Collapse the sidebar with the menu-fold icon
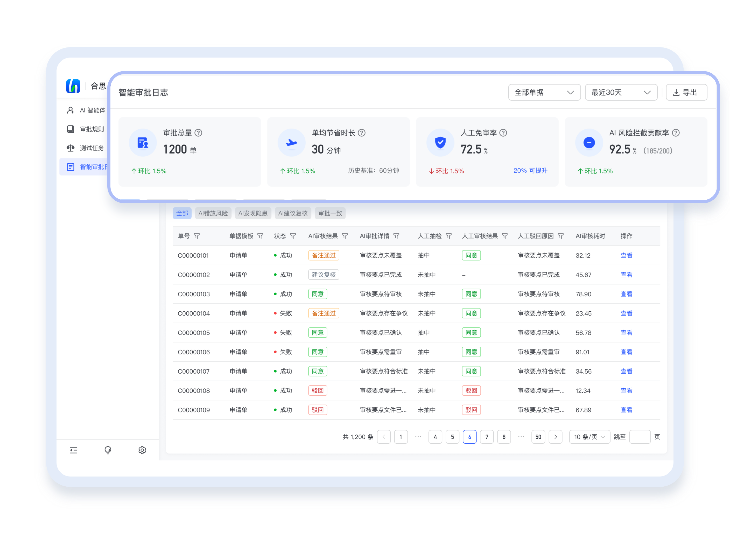Viewport: 730px width, 560px height. (x=74, y=450)
